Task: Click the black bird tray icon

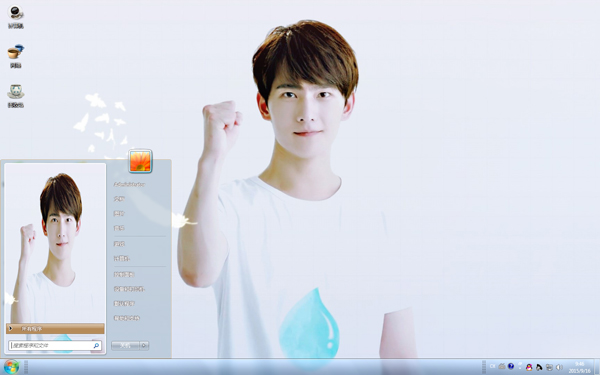Action: [539, 367]
